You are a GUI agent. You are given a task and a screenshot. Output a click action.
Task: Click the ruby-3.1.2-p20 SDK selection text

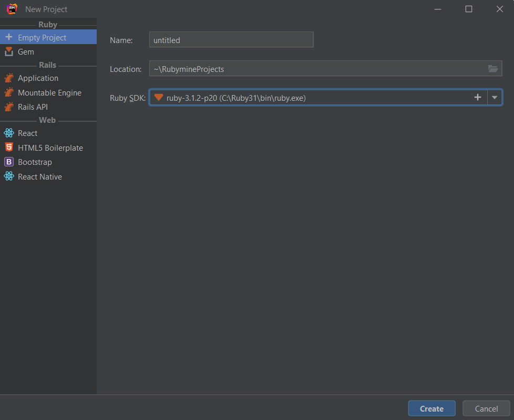(x=236, y=98)
